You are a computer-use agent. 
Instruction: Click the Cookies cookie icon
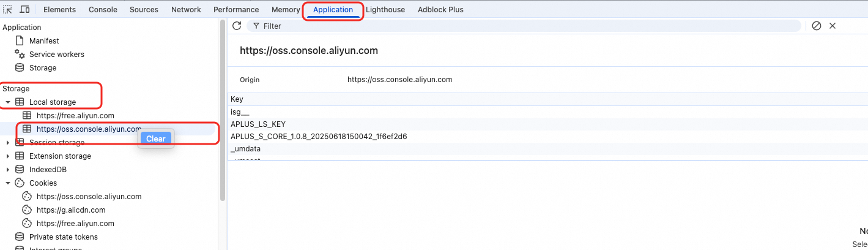pyautogui.click(x=20, y=183)
